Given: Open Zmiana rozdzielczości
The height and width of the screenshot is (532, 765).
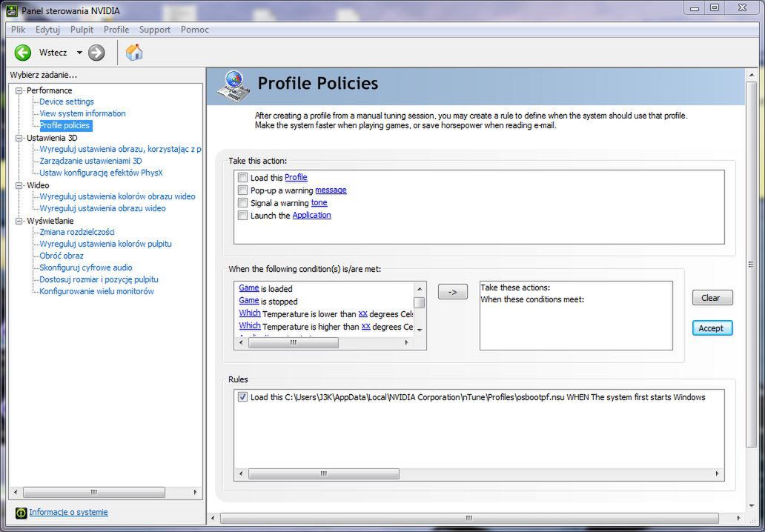Looking at the screenshot, I should tap(77, 232).
